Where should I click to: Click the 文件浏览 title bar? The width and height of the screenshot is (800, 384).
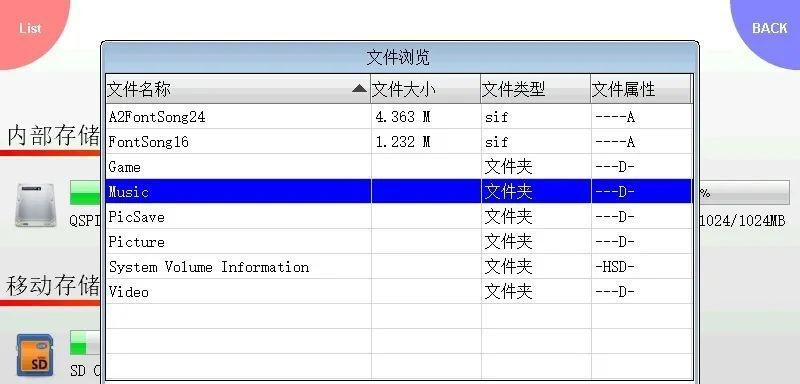click(x=399, y=57)
